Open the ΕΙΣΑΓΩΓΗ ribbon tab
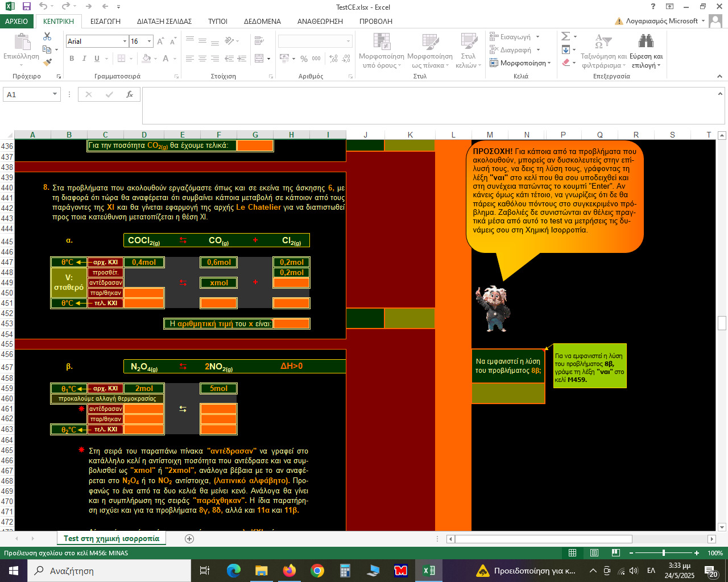Image resolution: width=728 pixels, height=582 pixels. point(105,21)
